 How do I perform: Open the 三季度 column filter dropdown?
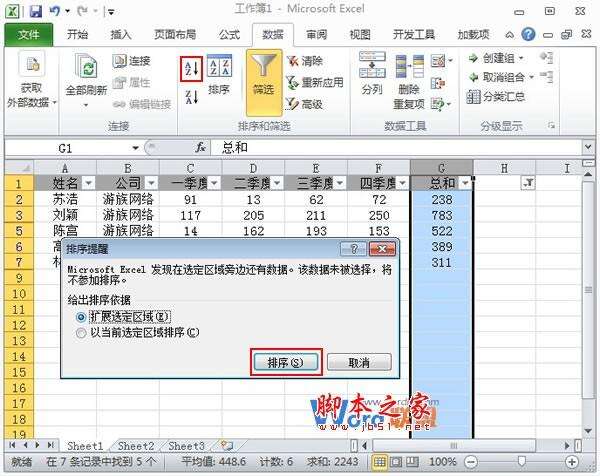339,183
